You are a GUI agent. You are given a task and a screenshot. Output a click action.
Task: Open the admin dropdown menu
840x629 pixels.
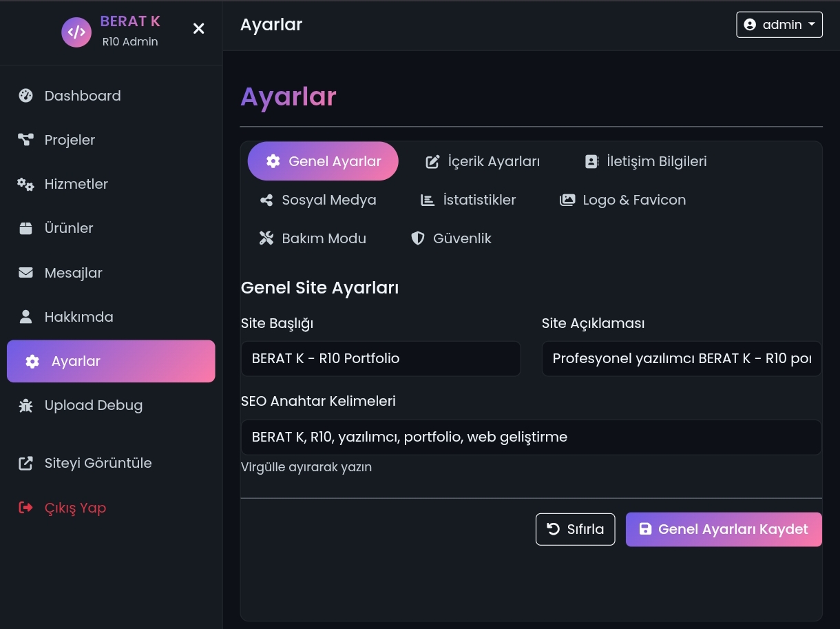coord(779,25)
